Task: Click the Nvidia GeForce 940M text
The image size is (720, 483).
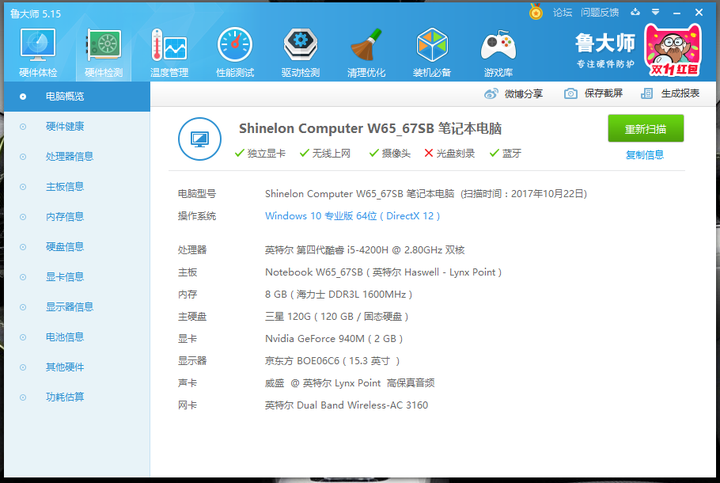Action: click(334, 339)
